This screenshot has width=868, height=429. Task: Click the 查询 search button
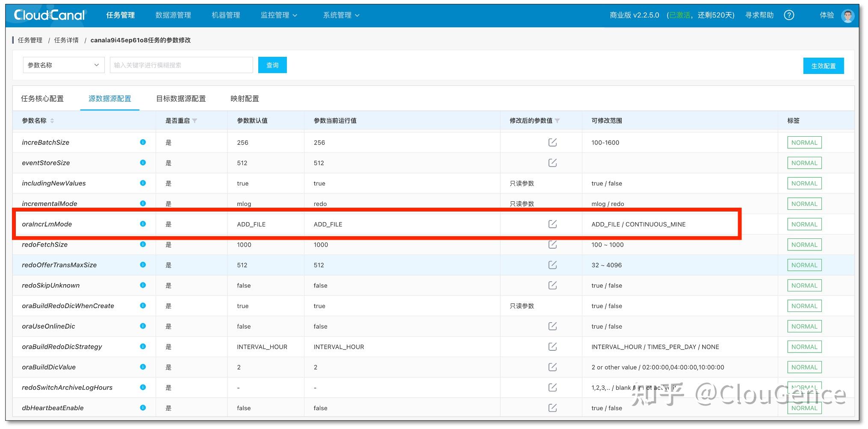pyautogui.click(x=272, y=65)
